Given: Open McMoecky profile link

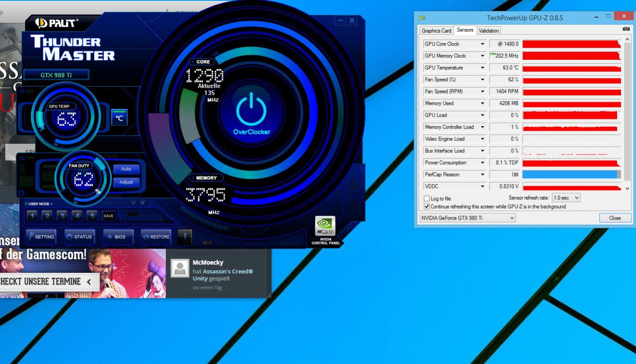Looking at the screenshot, I should click(x=208, y=263).
